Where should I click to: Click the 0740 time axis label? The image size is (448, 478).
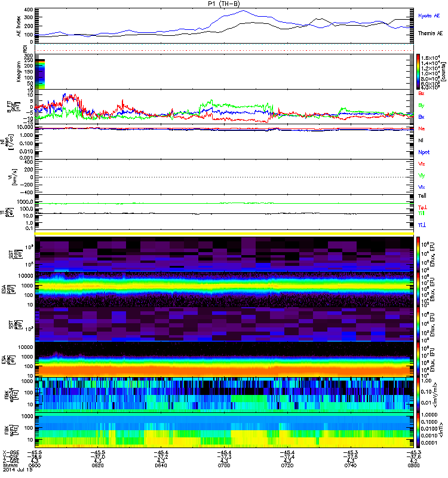pyautogui.click(x=351, y=465)
